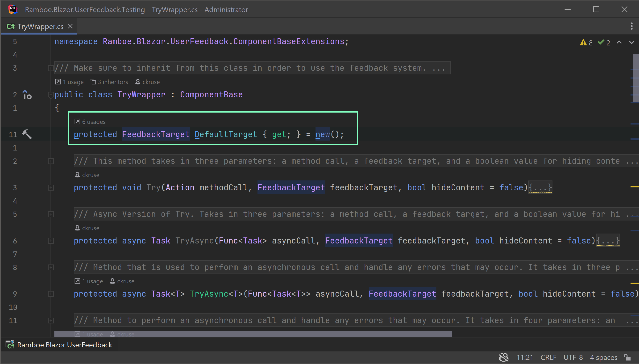This screenshot has width=639, height=364.
Task: Expand the Try method body fold
Action: (x=51, y=187)
